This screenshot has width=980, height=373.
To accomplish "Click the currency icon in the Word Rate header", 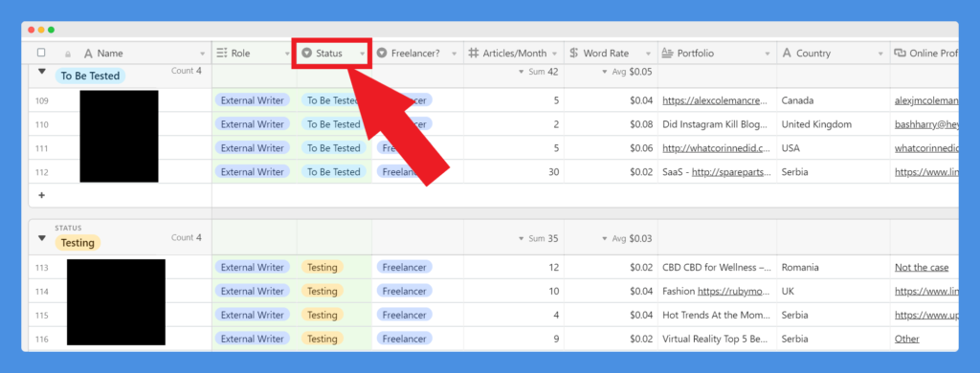I will click(574, 54).
